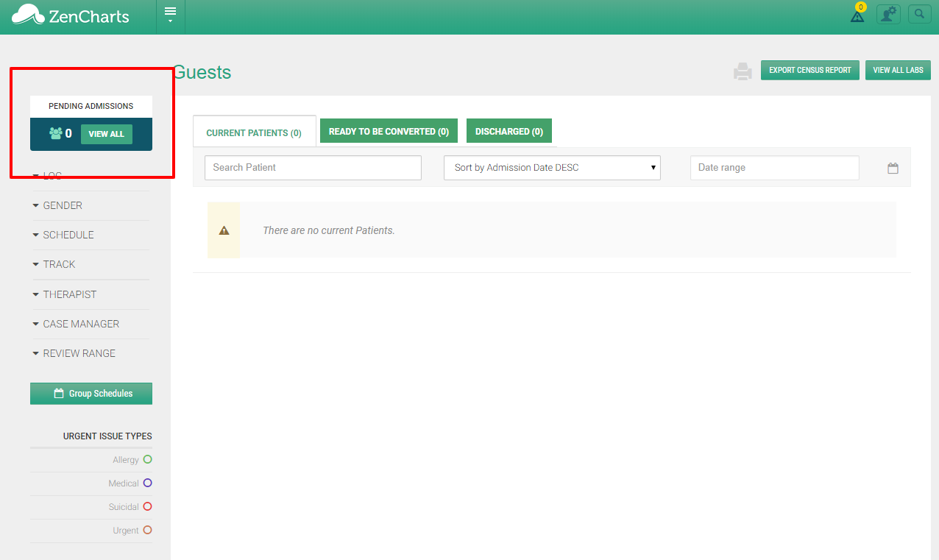Click Export Census Report button
The height and width of the screenshot is (560, 939).
click(810, 70)
